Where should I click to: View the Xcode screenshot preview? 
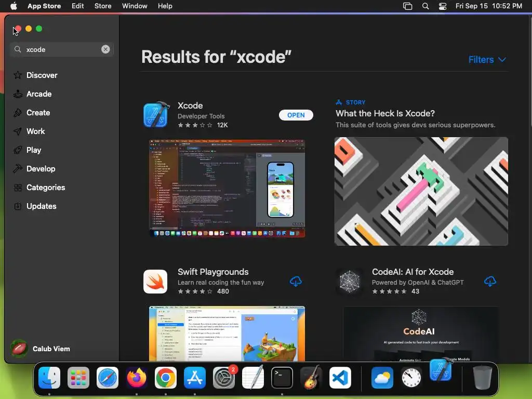click(x=227, y=188)
